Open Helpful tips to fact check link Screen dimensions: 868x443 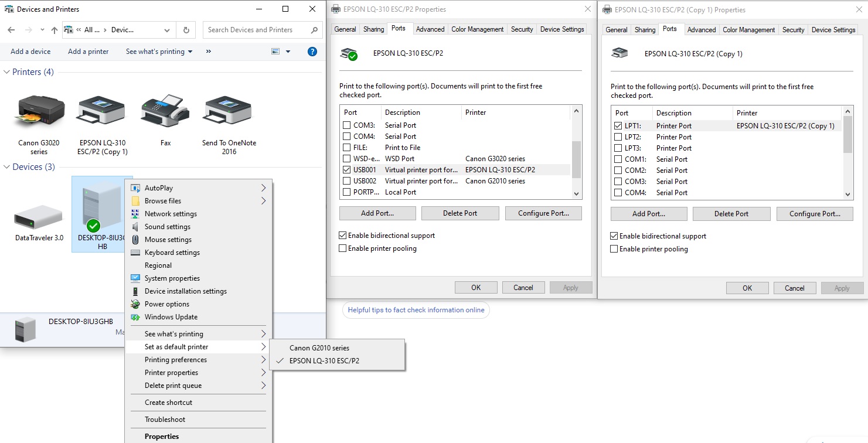tap(416, 310)
